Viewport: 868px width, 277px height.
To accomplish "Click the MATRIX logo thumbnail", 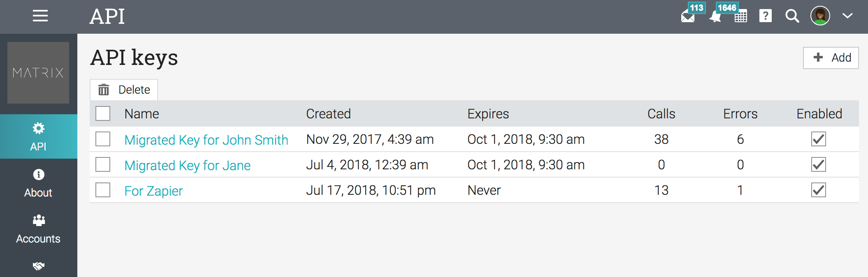I will [38, 73].
